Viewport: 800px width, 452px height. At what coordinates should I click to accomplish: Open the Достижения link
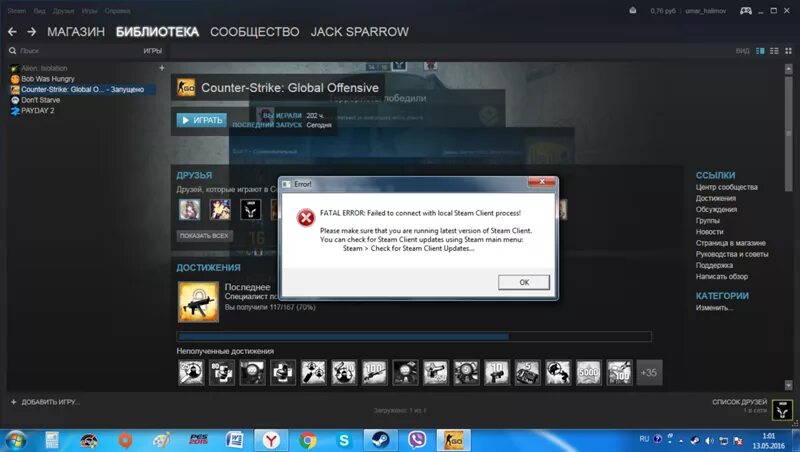[x=716, y=198]
